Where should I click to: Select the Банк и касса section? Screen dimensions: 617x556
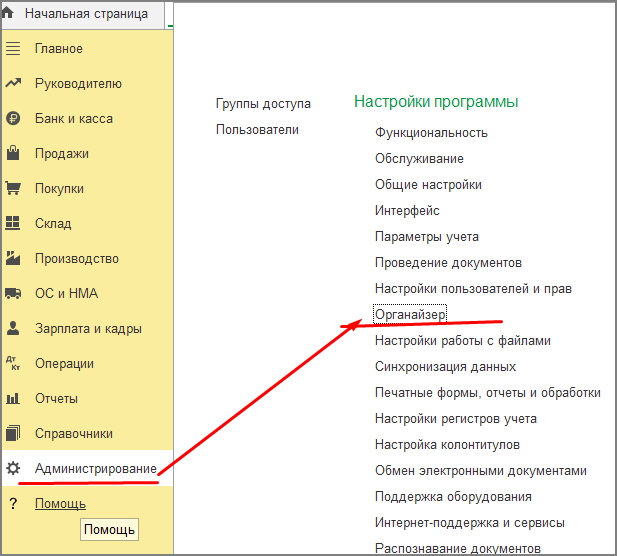(74, 118)
